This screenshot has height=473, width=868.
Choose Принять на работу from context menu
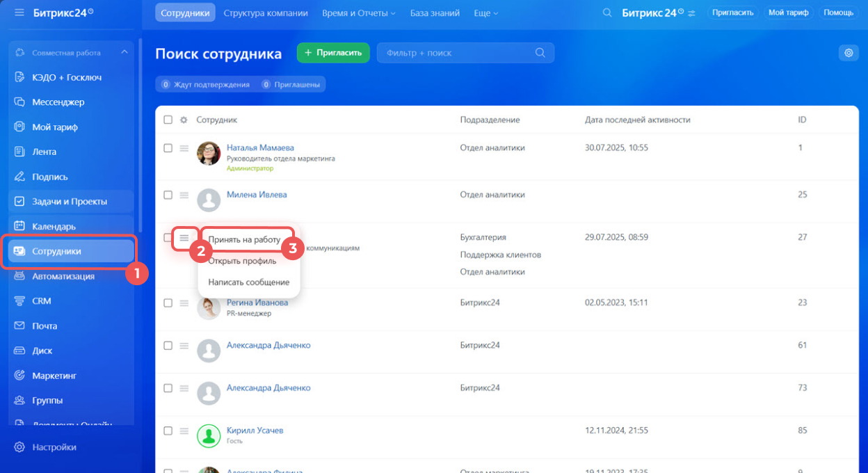[x=243, y=239]
